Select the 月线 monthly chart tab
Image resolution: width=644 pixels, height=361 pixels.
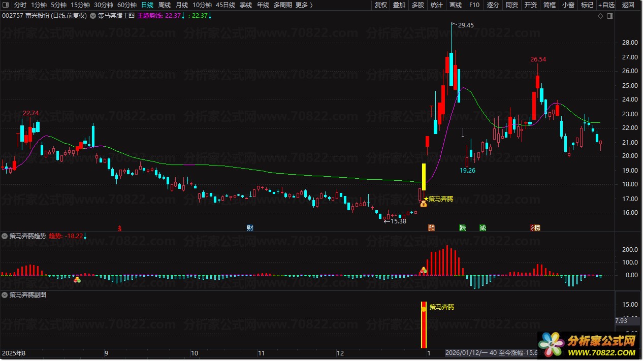tap(182, 5)
